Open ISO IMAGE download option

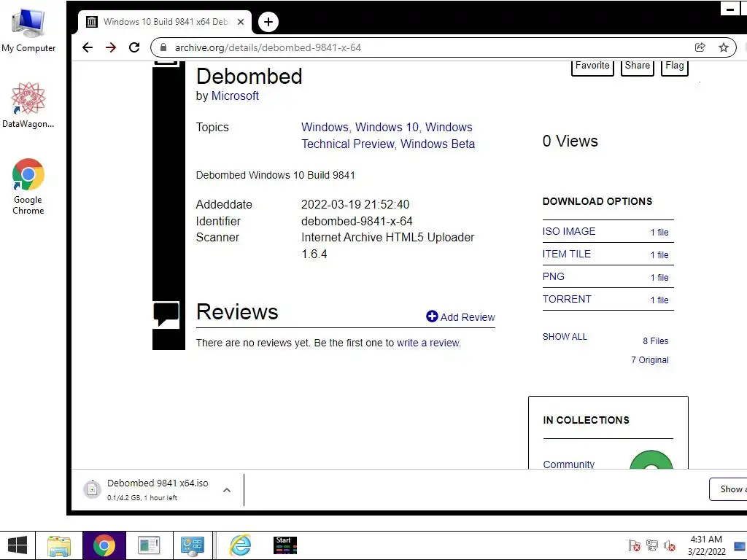point(569,231)
